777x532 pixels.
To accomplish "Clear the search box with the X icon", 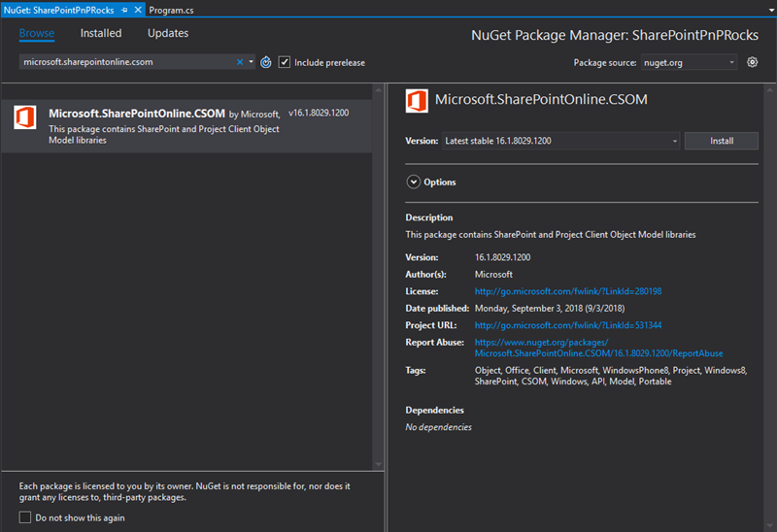I will 240,62.
